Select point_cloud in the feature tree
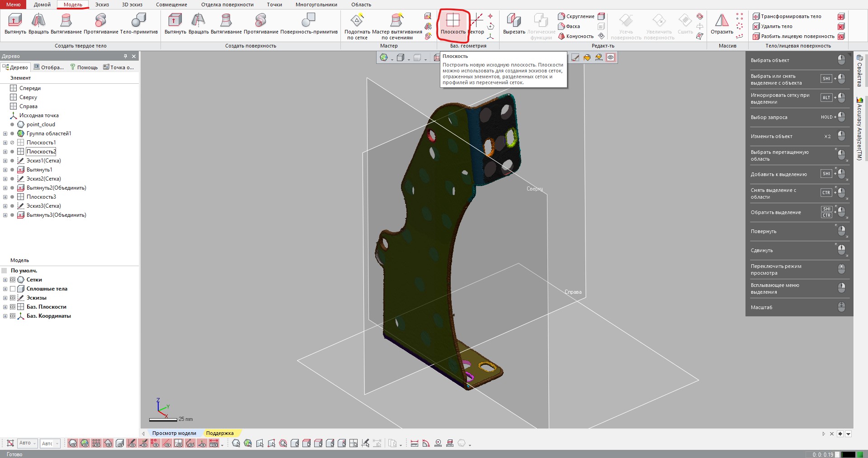868x458 pixels. click(41, 124)
